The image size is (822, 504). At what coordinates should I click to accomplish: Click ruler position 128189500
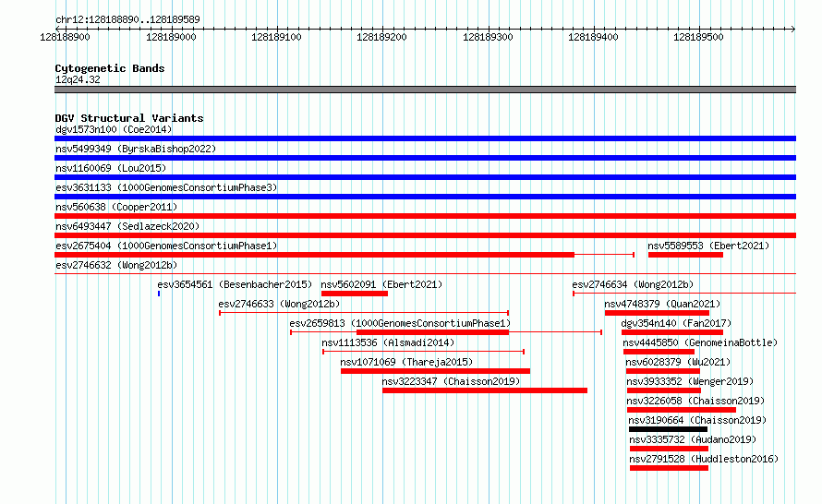(x=698, y=37)
